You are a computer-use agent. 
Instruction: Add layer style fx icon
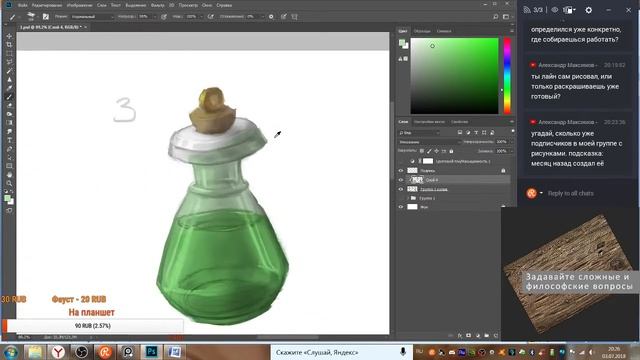click(x=460, y=336)
